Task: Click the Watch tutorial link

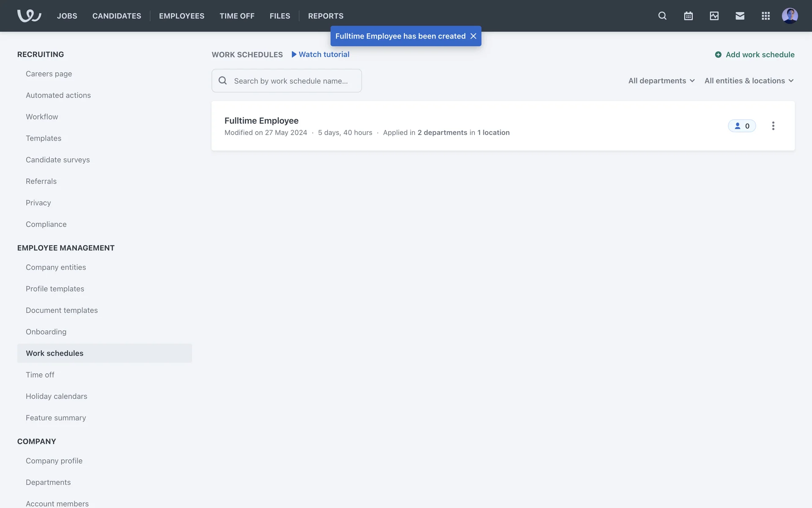Action: click(321, 54)
